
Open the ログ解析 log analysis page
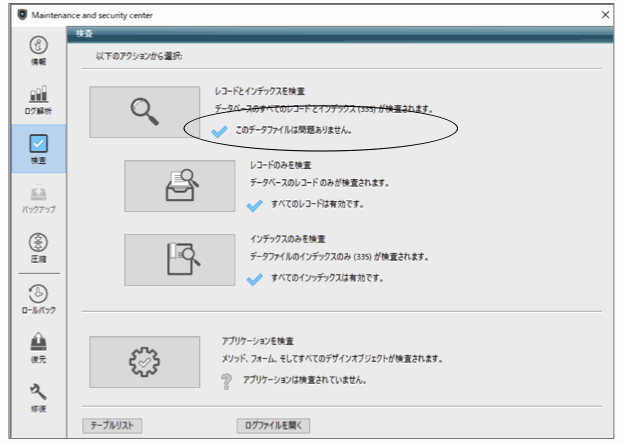[38, 100]
